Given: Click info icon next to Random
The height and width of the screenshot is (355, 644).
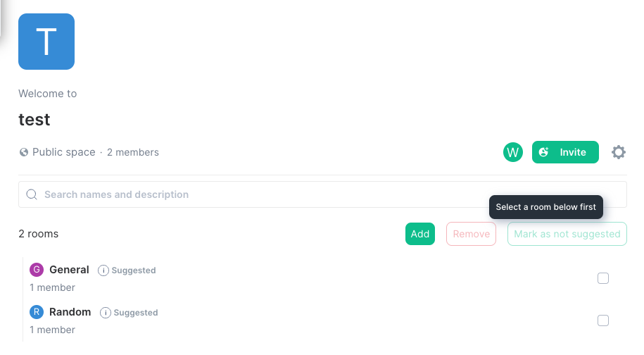Looking at the screenshot, I should pos(105,313).
